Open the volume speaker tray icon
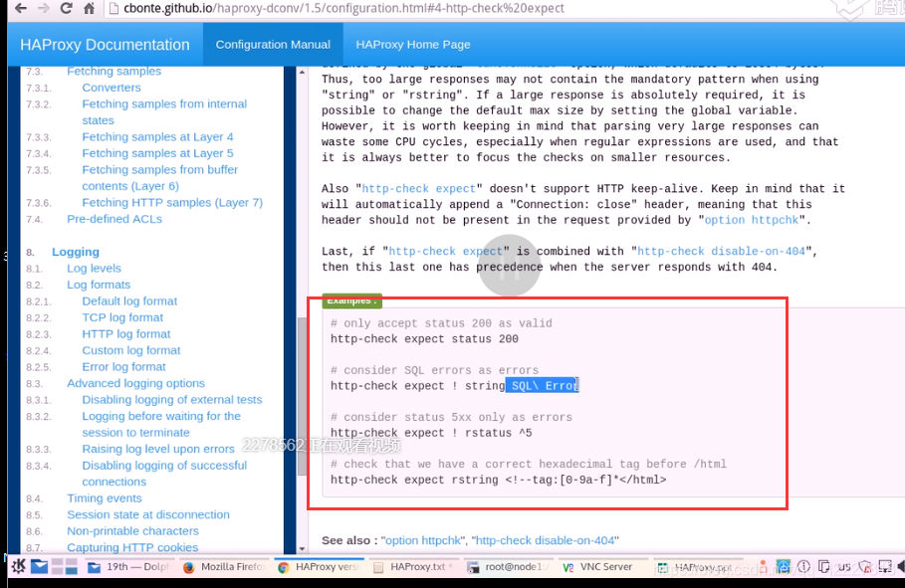This screenshot has width=905, height=588. tap(901, 567)
